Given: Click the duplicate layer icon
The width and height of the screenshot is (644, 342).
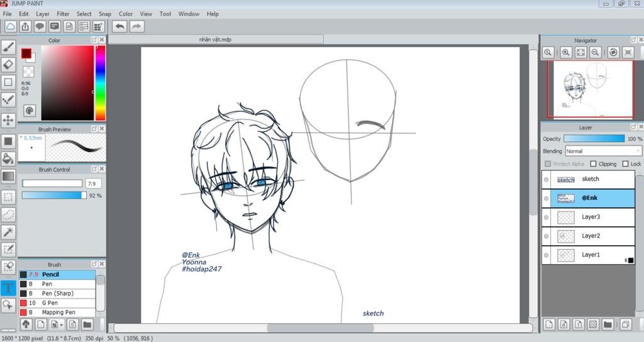Looking at the screenshot, I should 626,324.
